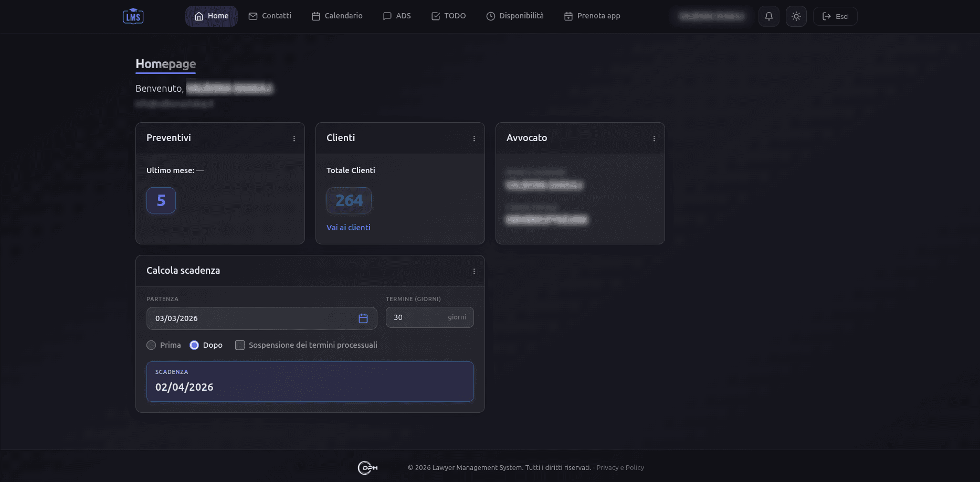The height and width of the screenshot is (482, 980).
Task: Open the Preventivi card options menu
Action: (294, 138)
